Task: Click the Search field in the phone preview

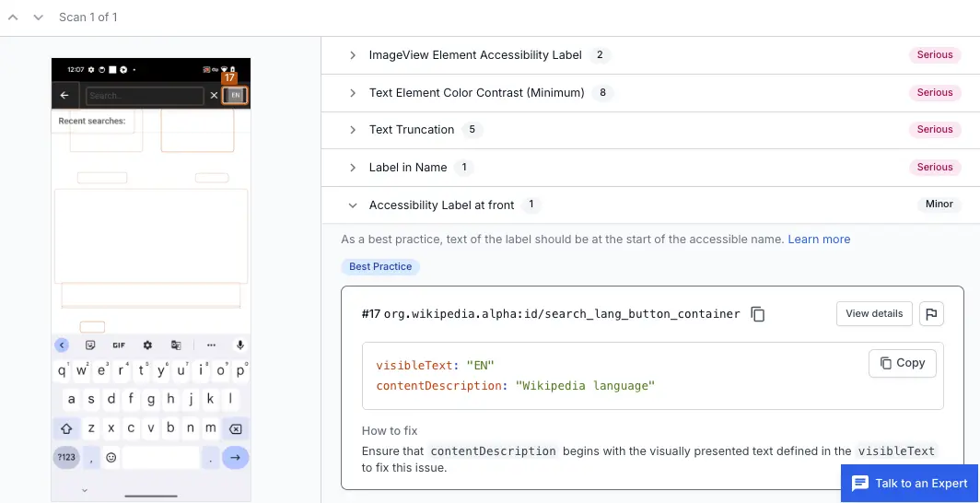Action: pyautogui.click(x=145, y=96)
